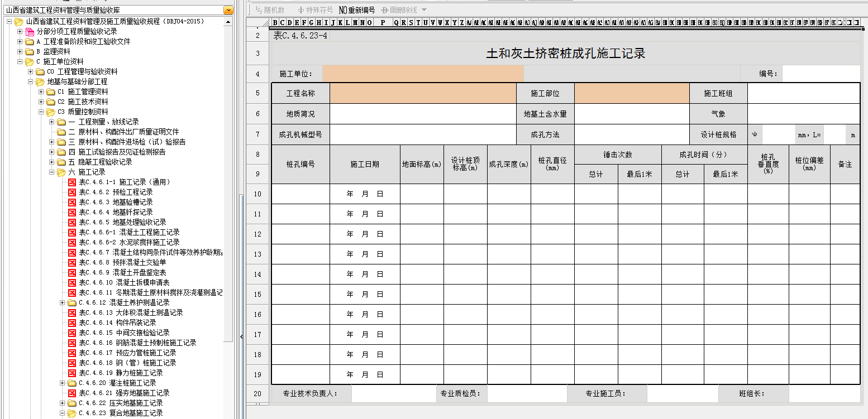Click the 施工单位 orange input field

(x=423, y=74)
